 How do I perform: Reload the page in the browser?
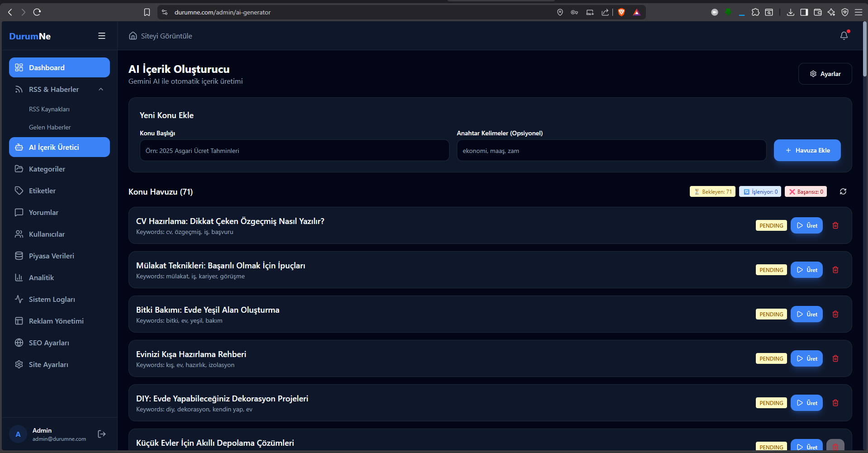click(x=37, y=12)
